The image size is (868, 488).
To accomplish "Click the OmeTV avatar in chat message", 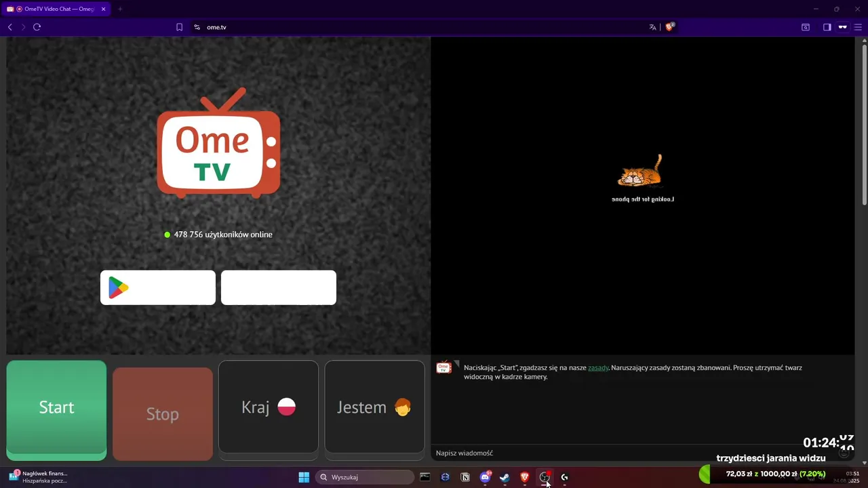I will (x=444, y=367).
